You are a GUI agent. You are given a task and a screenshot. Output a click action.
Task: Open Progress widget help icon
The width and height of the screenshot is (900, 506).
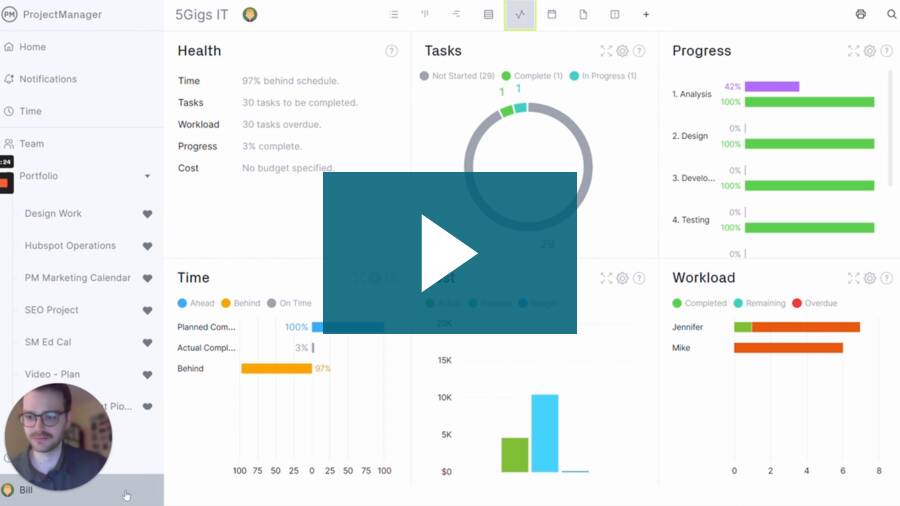click(x=886, y=51)
